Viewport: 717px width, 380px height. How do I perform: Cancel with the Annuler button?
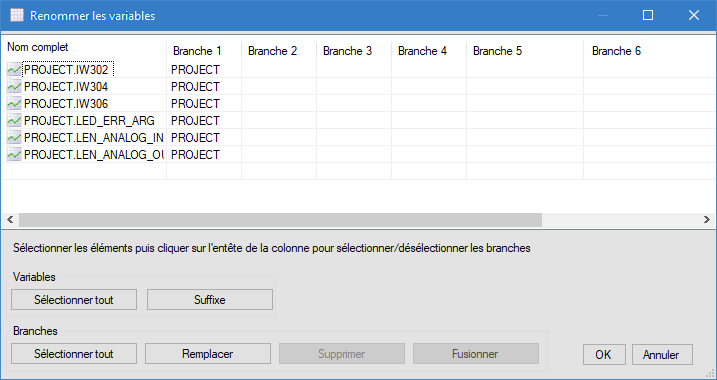(x=662, y=354)
